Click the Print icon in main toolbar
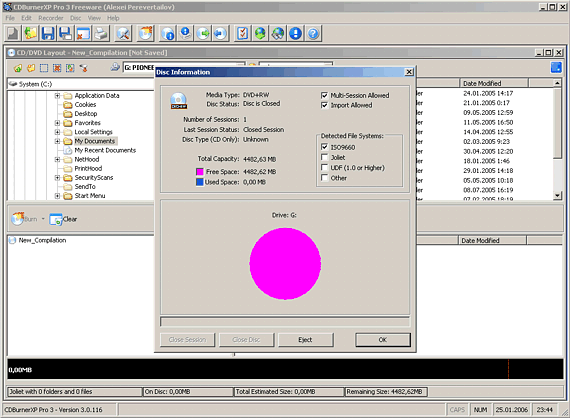Viewport: 570px width, 418px height. coord(101,33)
